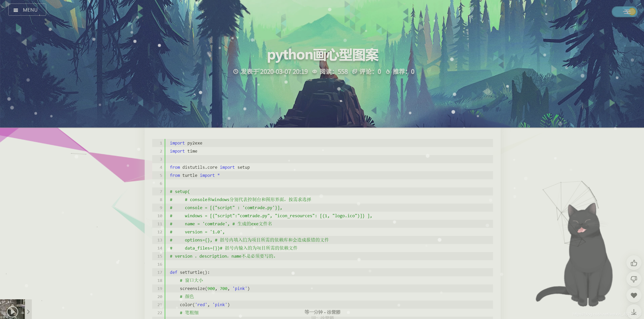Screen dimensions: 644x319
Task: Play the music player track
Action: tap(12, 312)
